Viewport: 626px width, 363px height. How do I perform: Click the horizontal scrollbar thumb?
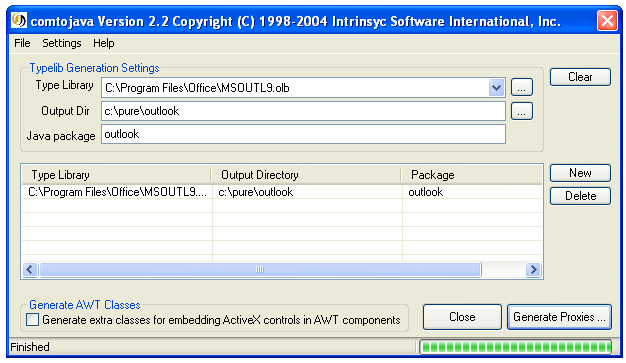260,270
